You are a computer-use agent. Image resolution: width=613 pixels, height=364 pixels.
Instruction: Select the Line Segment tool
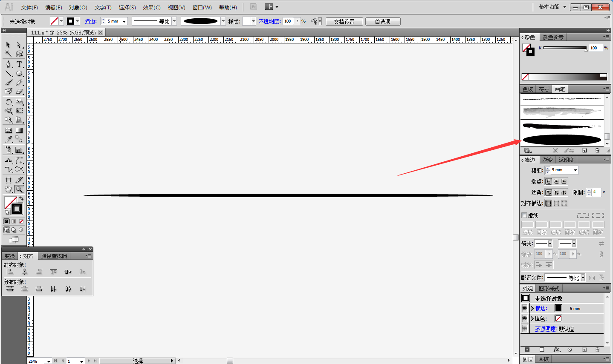click(x=8, y=74)
